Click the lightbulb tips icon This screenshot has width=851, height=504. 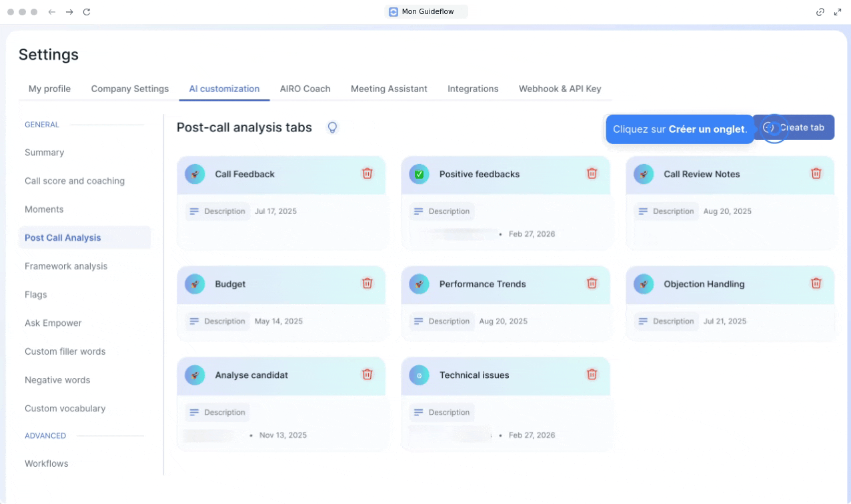(332, 127)
